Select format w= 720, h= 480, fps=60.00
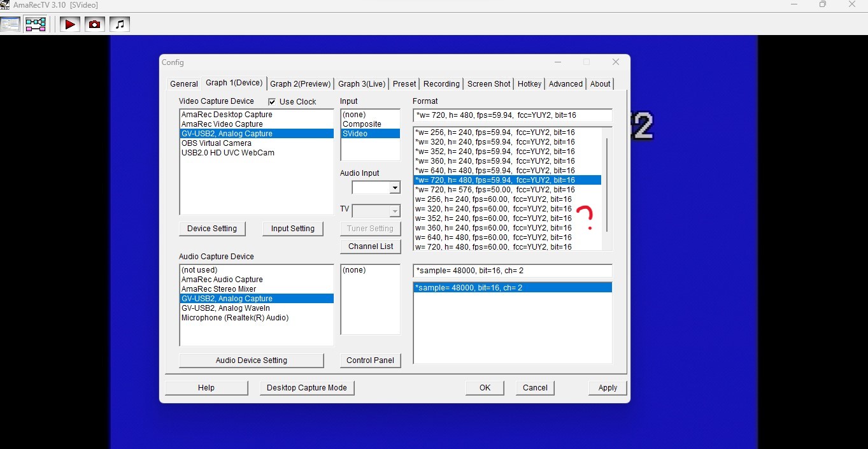868x449 pixels. pos(508,246)
